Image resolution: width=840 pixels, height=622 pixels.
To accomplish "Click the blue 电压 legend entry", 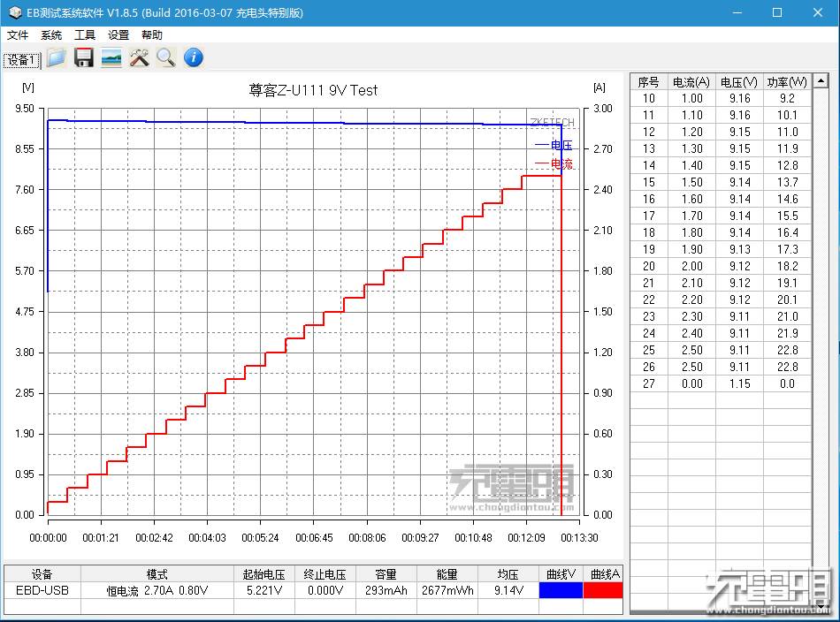I will (x=554, y=145).
